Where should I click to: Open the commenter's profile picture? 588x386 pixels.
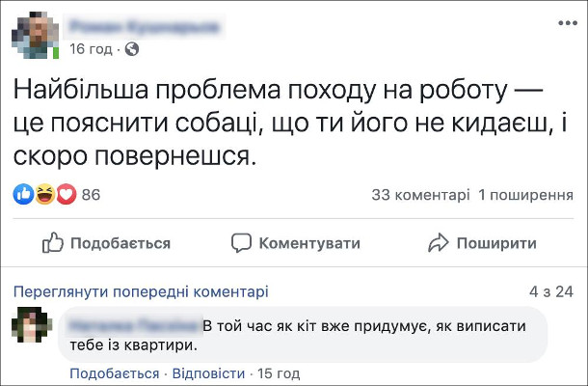click(29, 327)
